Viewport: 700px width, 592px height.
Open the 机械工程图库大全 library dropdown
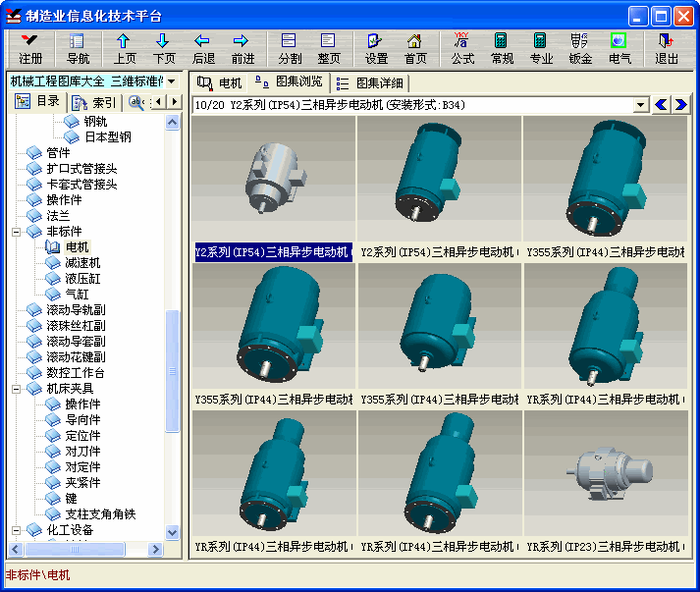pyautogui.click(x=171, y=81)
